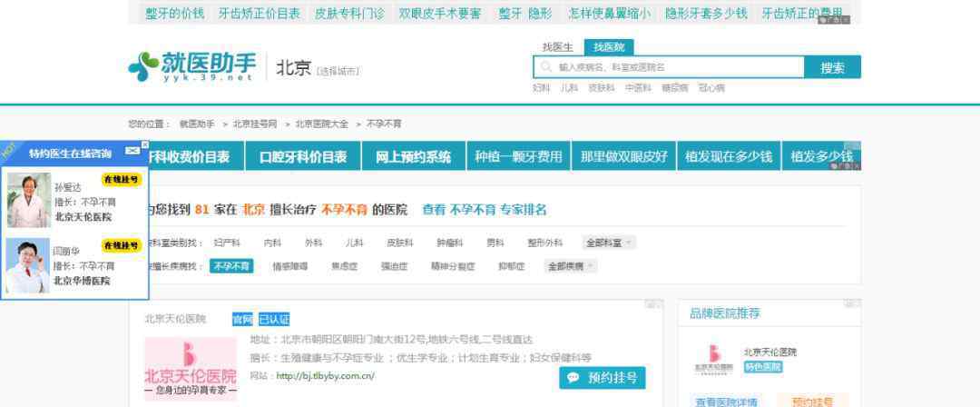Open the 网上预约系统 banner
Viewport: 980px width, 407px height.
click(413, 156)
